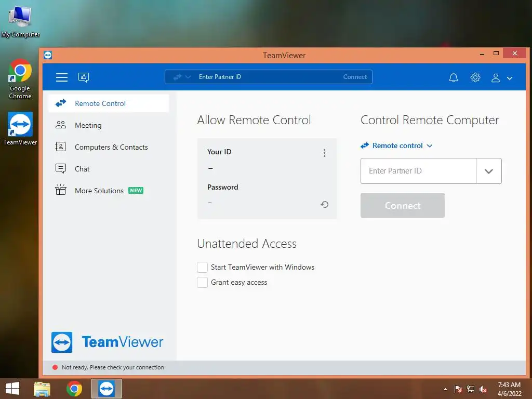Click the TeamViewer logo at sidebar bottom
Screen dimensions: 532x399
point(107,342)
